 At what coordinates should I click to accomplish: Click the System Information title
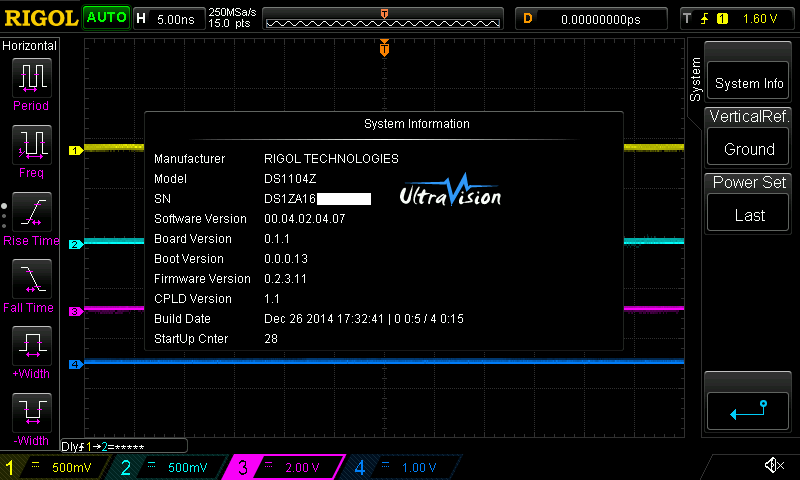[x=417, y=124]
